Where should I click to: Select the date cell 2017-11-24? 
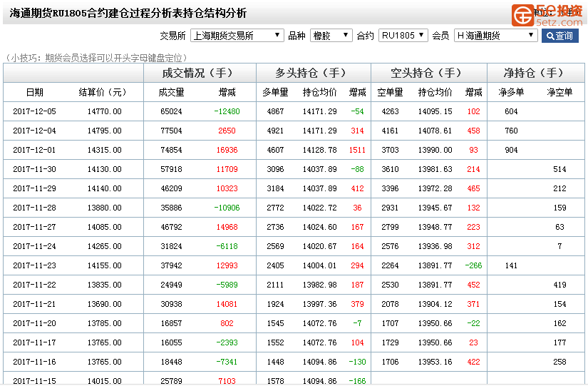34,246
